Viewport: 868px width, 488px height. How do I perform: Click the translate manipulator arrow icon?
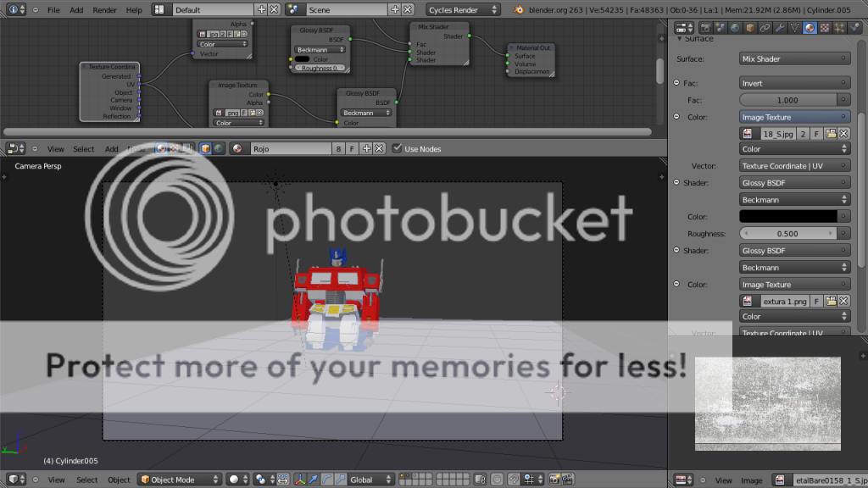314,480
